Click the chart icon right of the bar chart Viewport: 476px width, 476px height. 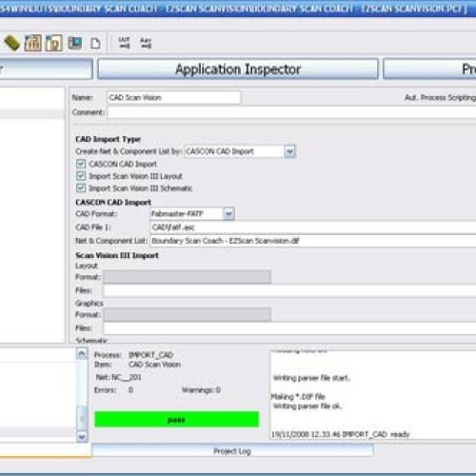54,43
